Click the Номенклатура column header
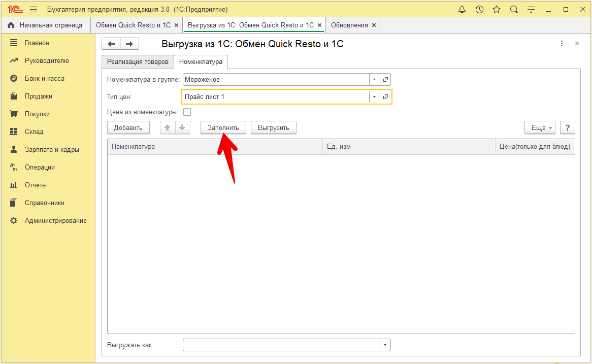The image size is (592, 364). (x=215, y=147)
